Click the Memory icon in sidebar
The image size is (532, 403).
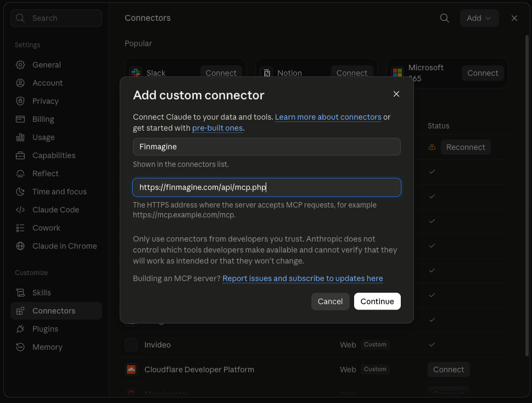pos(20,347)
